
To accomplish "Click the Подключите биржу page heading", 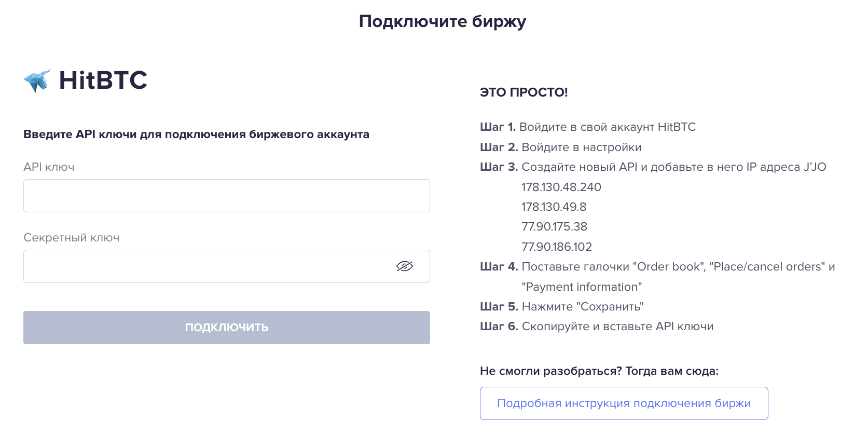I will (443, 21).
